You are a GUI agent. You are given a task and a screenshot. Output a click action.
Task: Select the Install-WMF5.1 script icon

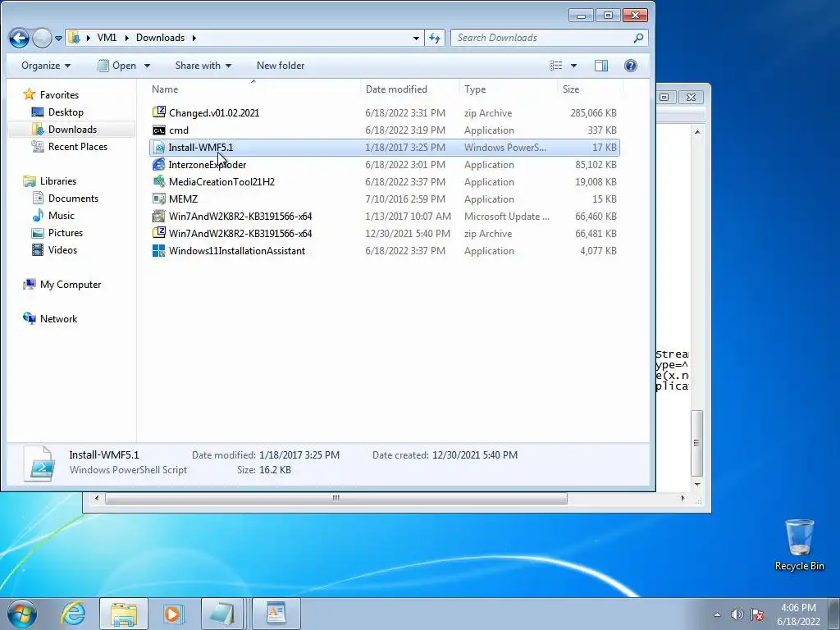[x=158, y=148]
